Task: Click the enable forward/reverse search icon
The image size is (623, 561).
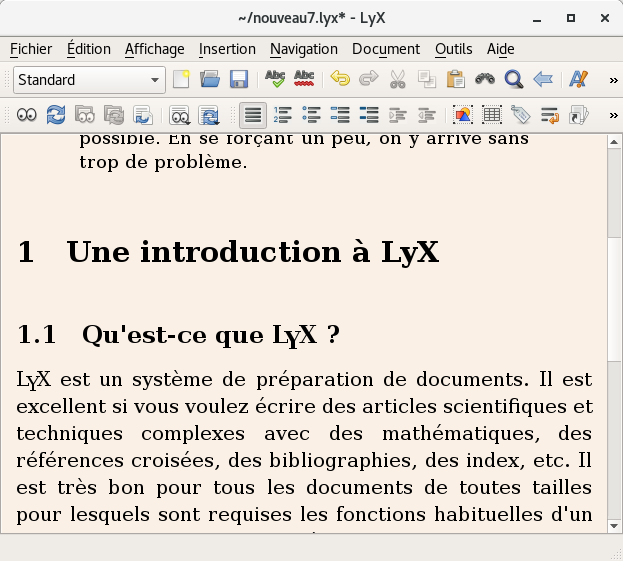Action: click(143, 115)
